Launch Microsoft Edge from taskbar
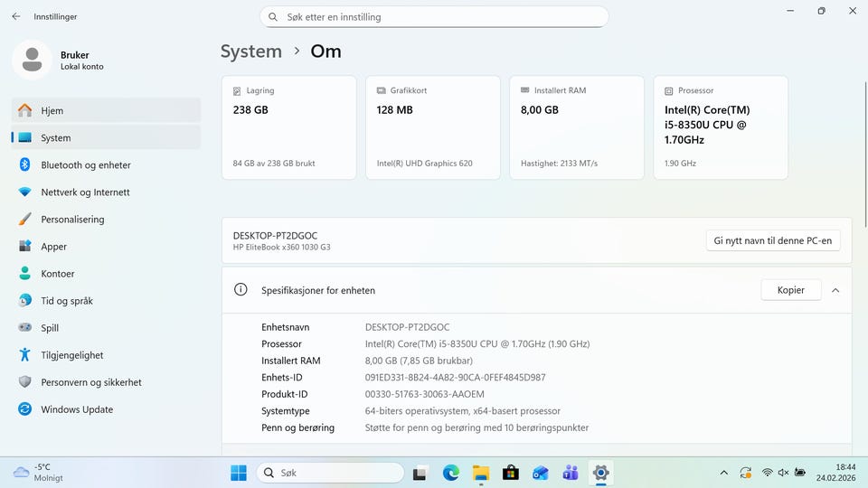 (x=450, y=473)
